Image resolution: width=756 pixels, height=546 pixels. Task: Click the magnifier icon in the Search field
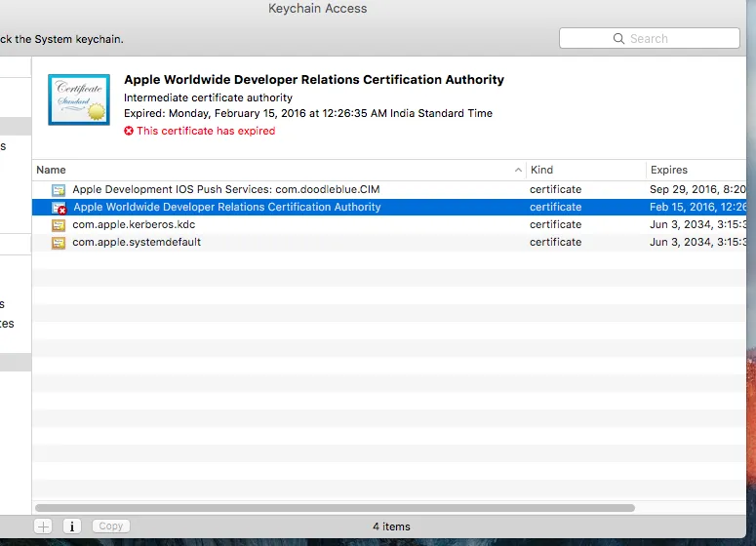point(618,39)
